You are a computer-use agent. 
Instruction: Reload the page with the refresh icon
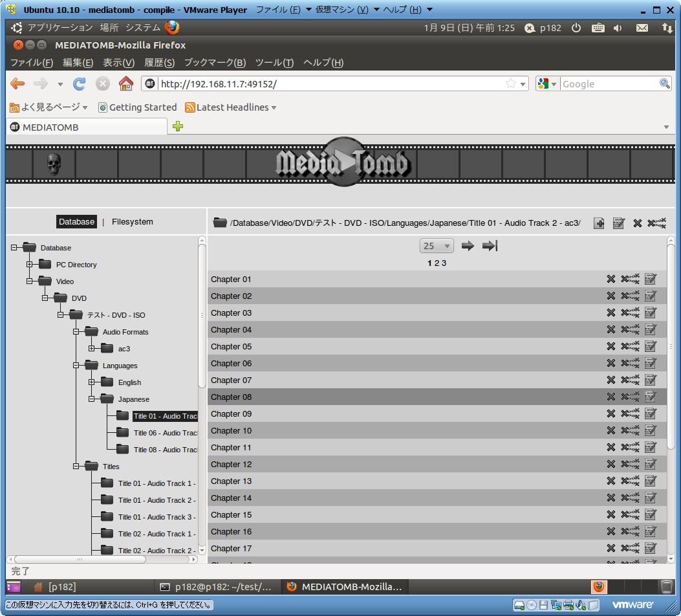[x=80, y=83]
